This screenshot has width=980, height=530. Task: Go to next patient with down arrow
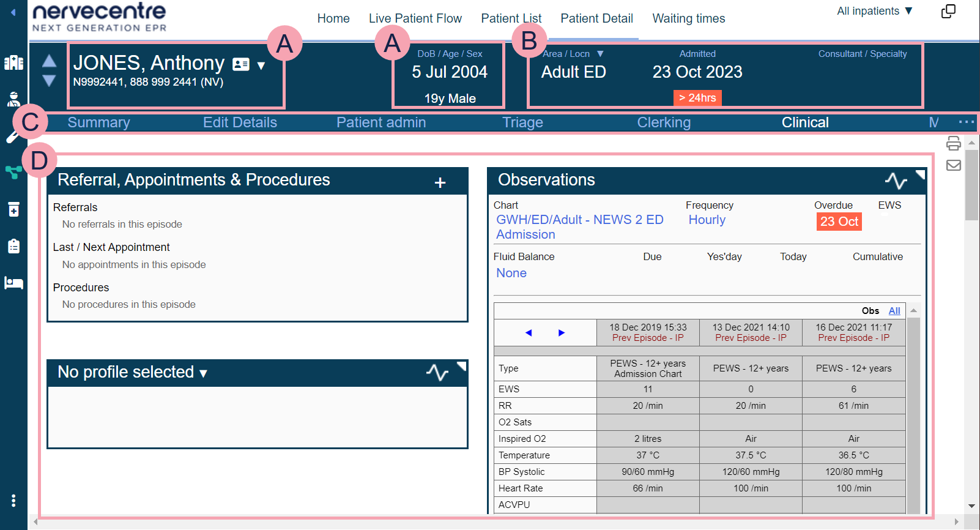50,81
